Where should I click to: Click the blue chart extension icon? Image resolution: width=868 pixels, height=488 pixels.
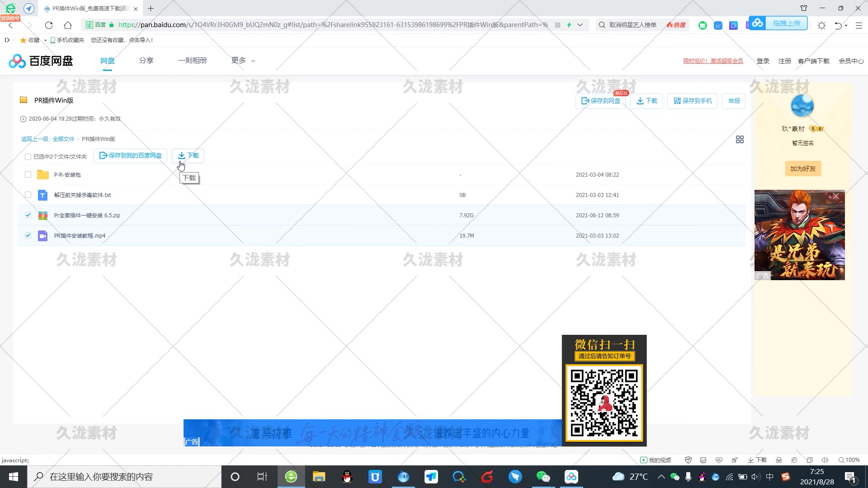pos(718,25)
